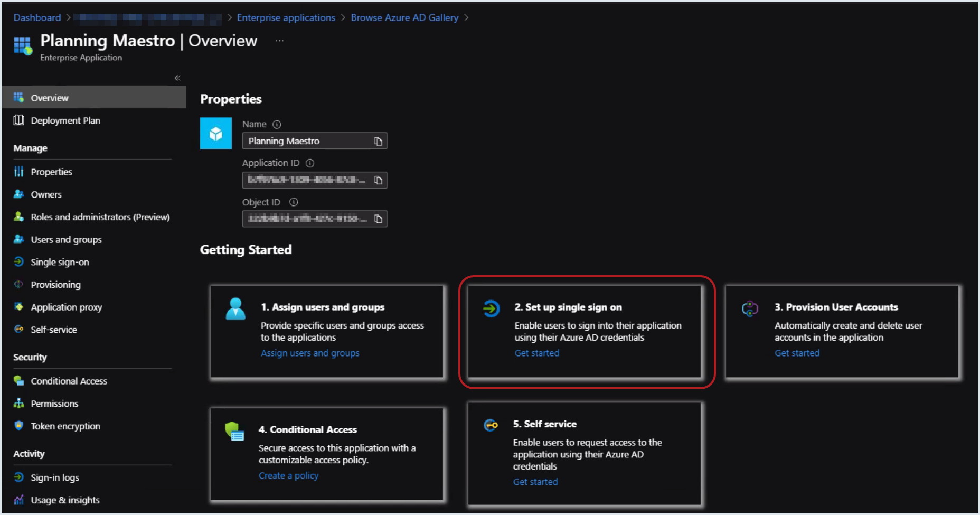The image size is (980, 515).
Task: Open the ellipsis more options menu
Action: click(279, 41)
